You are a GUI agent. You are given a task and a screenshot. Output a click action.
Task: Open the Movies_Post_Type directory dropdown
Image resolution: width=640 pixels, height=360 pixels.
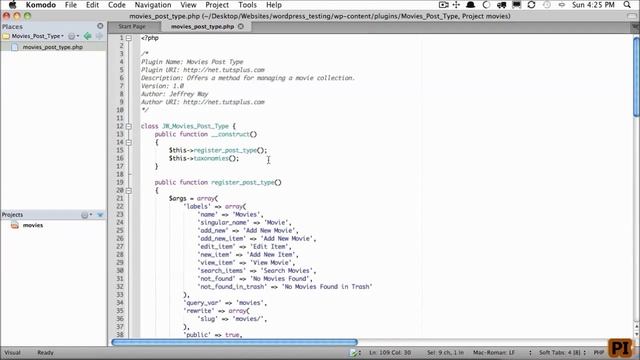tap(38, 36)
